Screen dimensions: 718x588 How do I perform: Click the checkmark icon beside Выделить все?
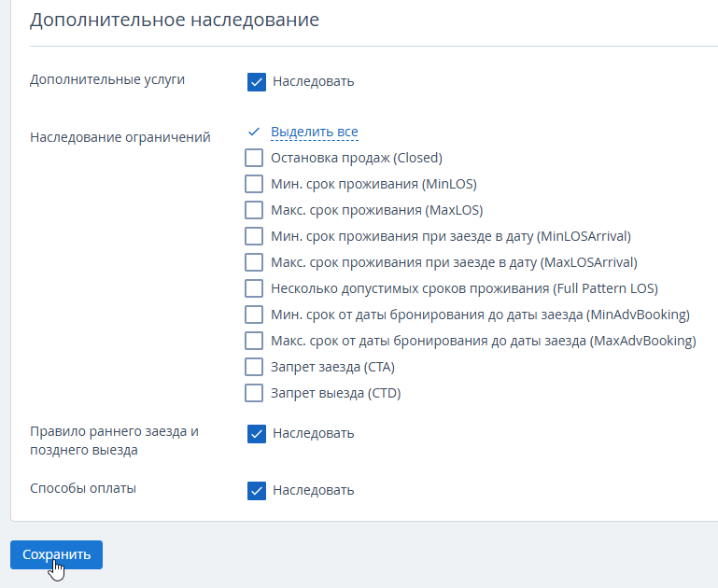(x=254, y=132)
